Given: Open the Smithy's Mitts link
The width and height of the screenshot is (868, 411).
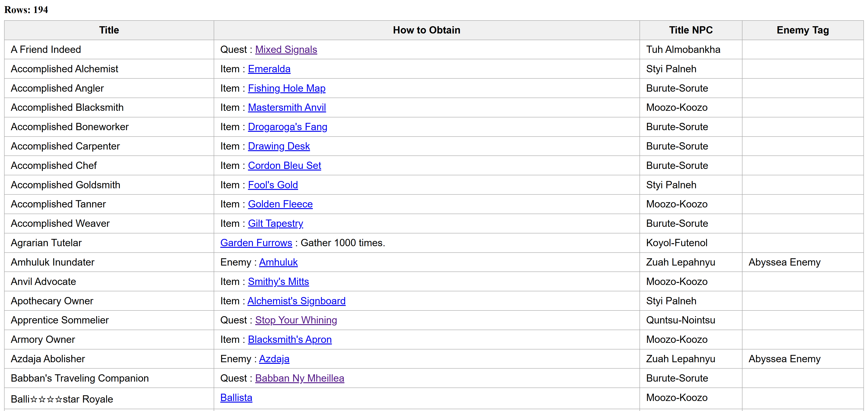Looking at the screenshot, I should (x=278, y=282).
